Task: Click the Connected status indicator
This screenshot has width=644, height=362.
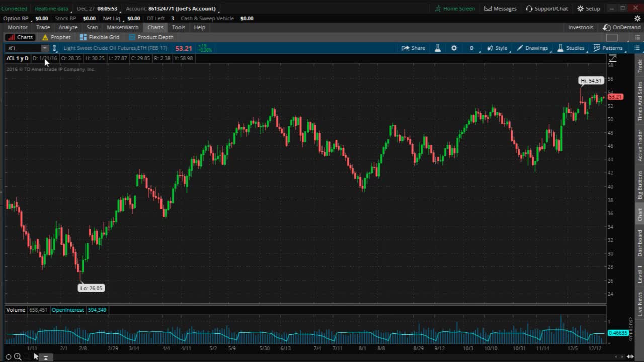Action: (14, 9)
